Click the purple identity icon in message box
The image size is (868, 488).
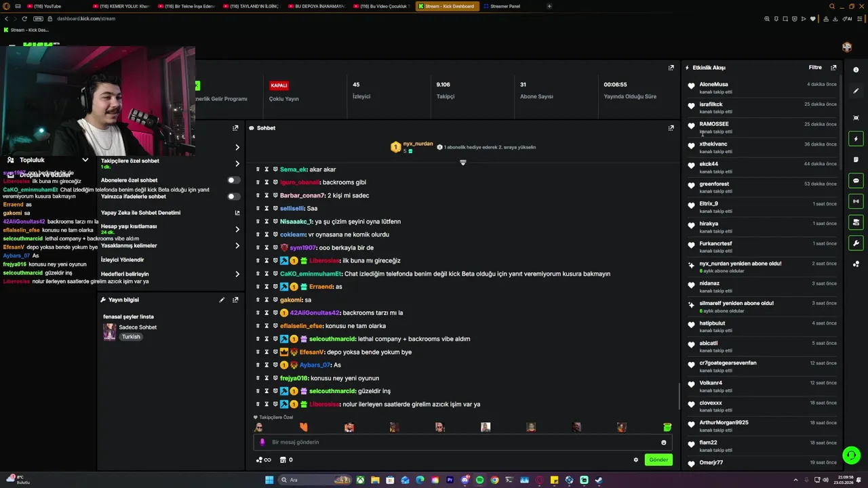pos(262,442)
